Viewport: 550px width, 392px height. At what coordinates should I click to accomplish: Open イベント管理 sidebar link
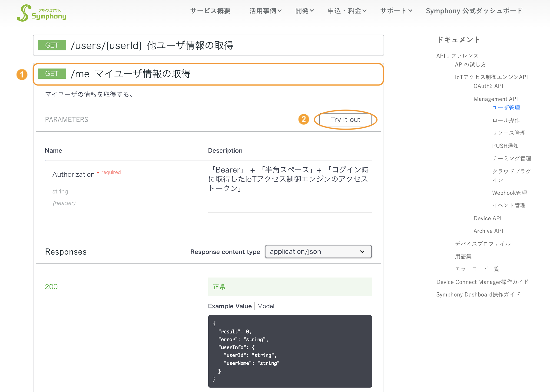(509, 205)
